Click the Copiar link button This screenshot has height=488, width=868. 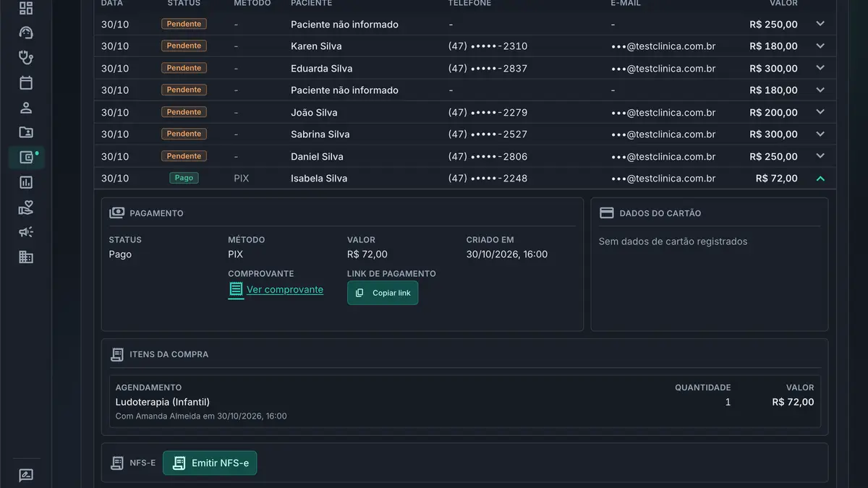pyautogui.click(x=383, y=293)
